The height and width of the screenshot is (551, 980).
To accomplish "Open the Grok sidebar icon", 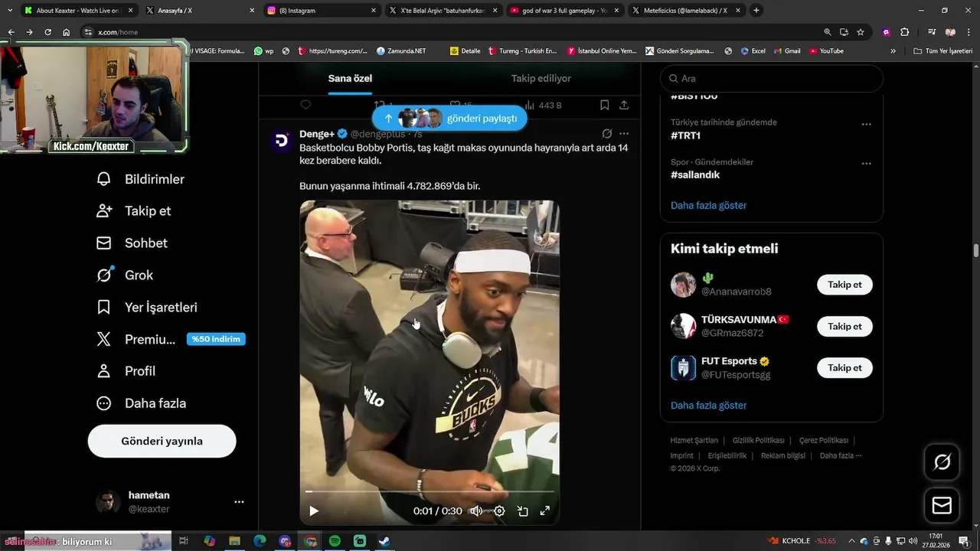I will tap(104, 275).
